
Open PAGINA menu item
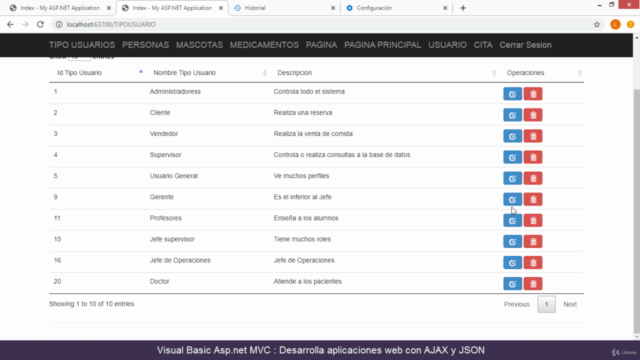click(322, 45)
